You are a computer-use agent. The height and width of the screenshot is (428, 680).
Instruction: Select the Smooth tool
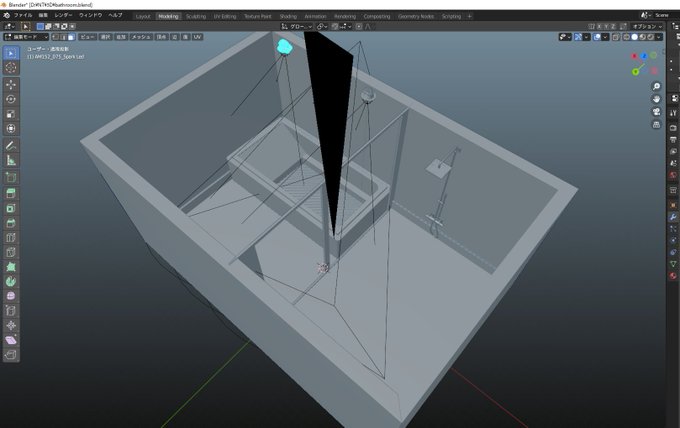(11, 296)
